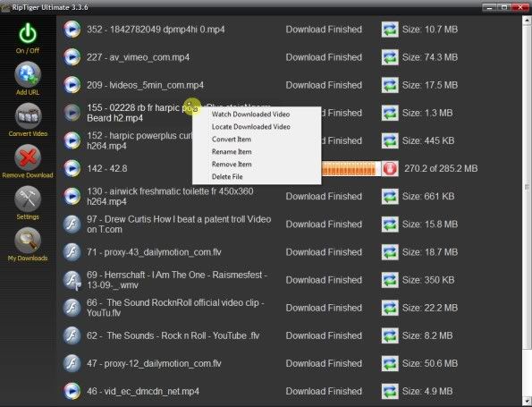Screen dimensions: 532x407
Task: Play the 227 - av_vimeo_com.mp4 video
Action: [x=72, y=57]
